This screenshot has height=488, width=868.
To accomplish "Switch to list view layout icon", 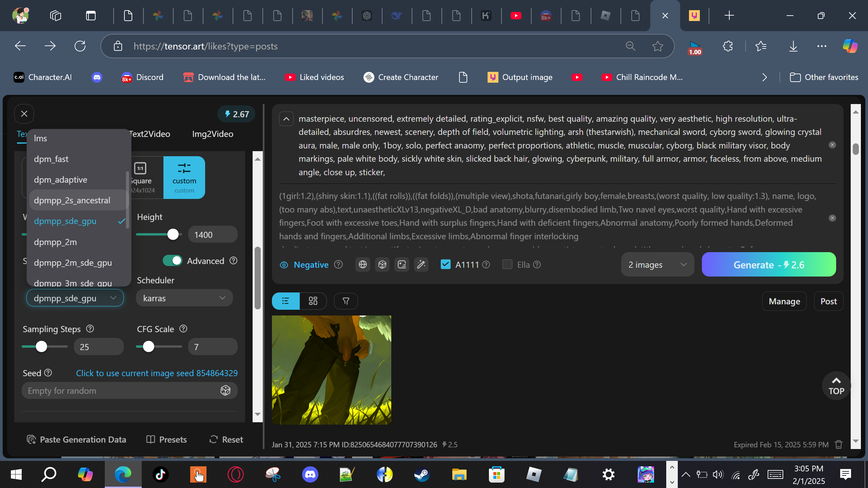I will [285, 301].
